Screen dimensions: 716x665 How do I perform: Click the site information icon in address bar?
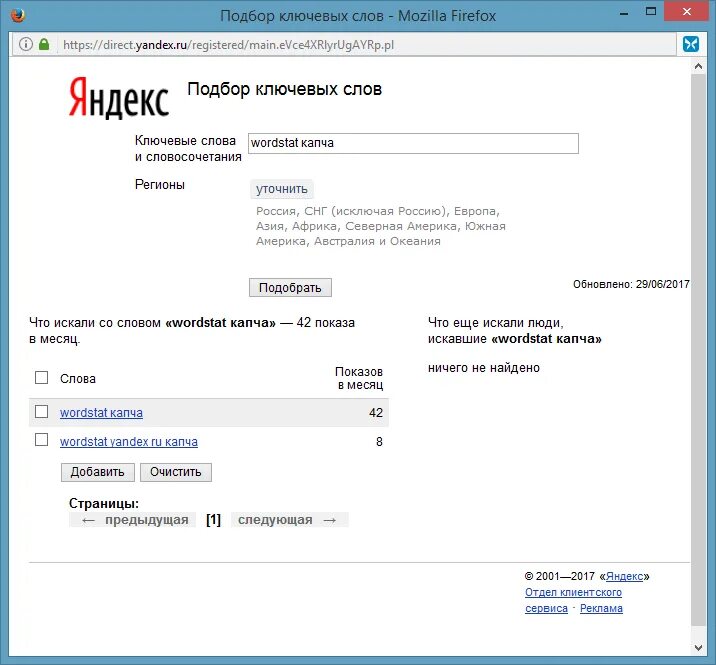[26, 44]
